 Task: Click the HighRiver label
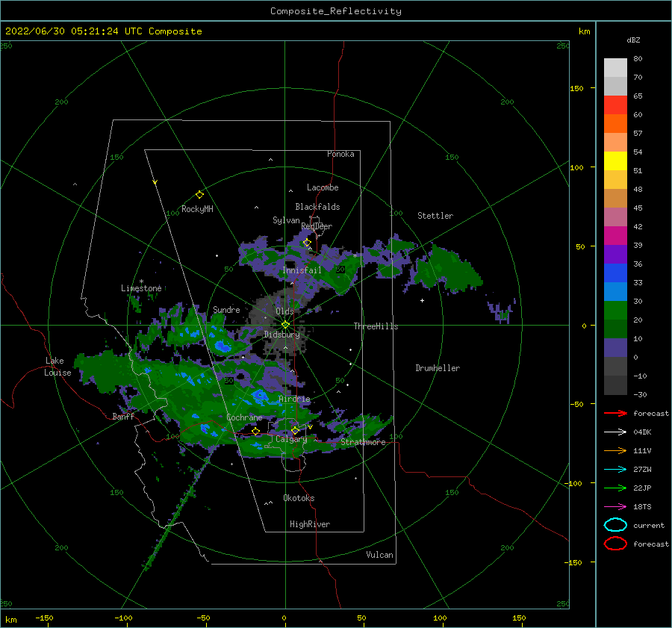[x=310, y=524]
